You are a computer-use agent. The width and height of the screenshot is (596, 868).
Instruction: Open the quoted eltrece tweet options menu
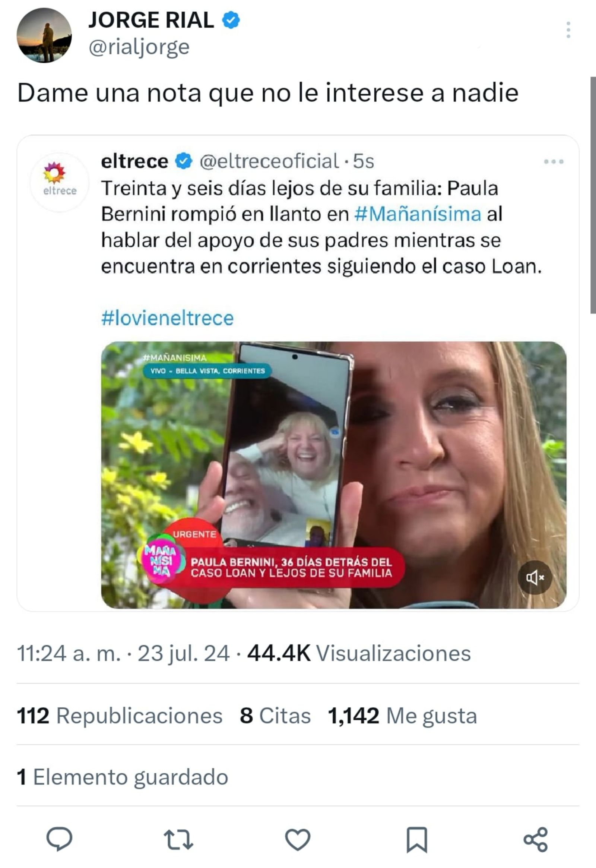[x=554, y=162]
